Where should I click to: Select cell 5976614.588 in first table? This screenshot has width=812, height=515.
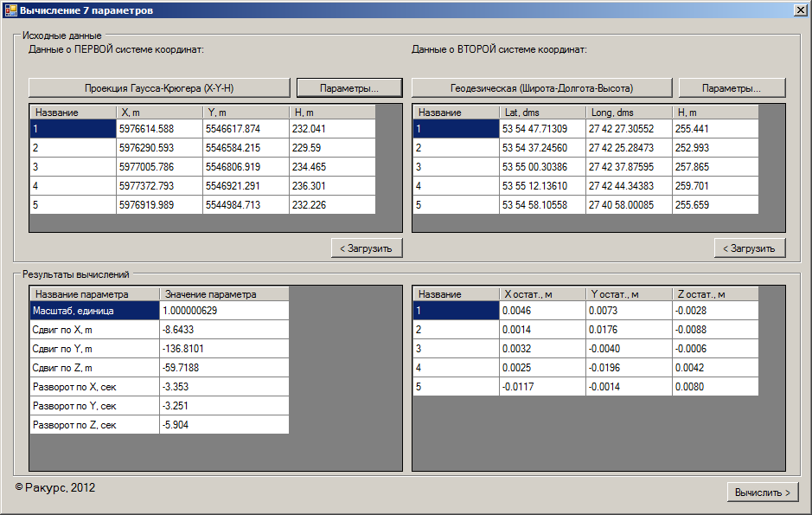click(x=159, y=128)
